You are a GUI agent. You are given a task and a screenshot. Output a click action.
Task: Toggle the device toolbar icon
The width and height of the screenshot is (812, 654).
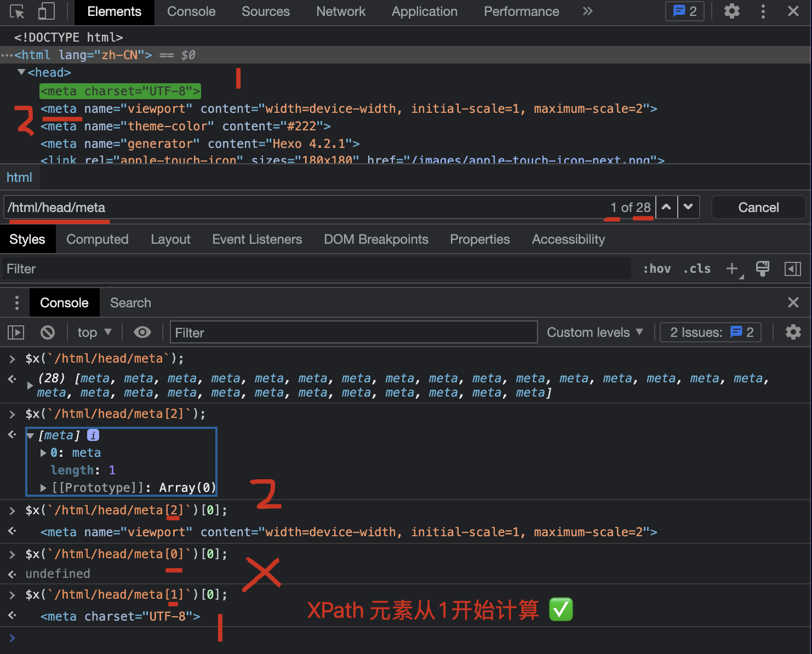[x=47, y=12]
